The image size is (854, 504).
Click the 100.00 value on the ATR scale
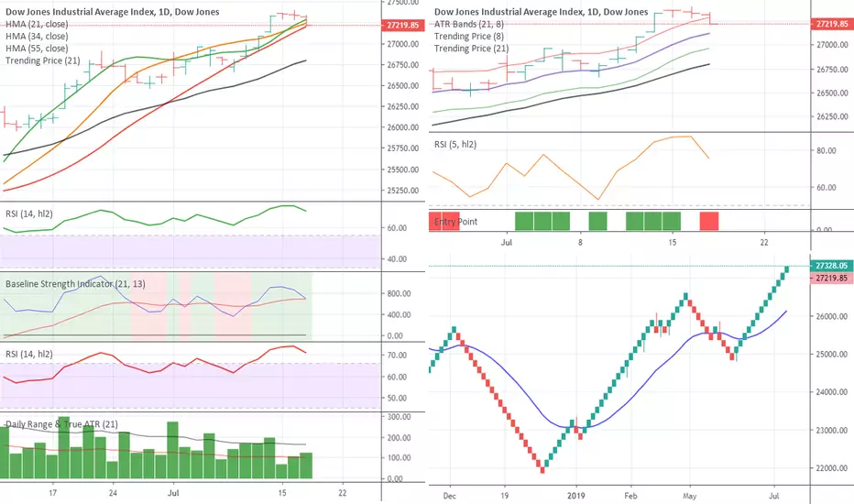click(x=400, y=457)
